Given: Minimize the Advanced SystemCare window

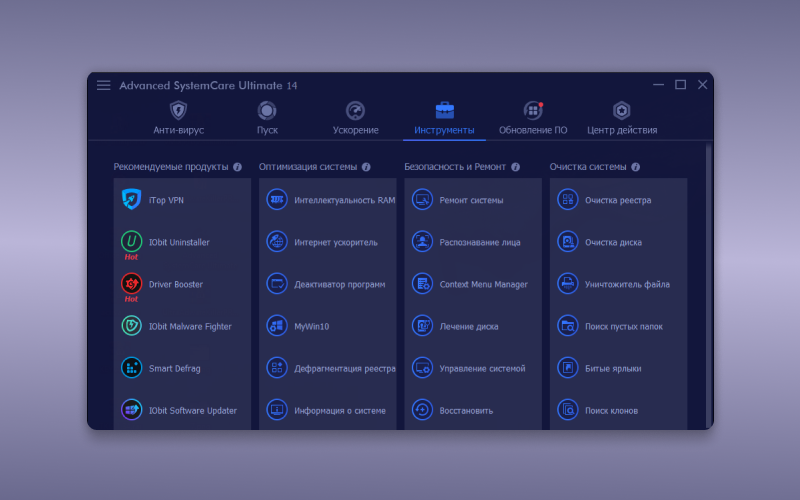Looking at the screenshot, I should (658, 85).
